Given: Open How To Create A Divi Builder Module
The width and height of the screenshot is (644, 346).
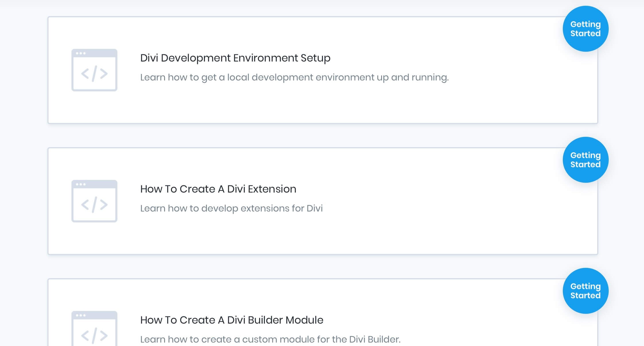Looking at the screenshot, I should [232, 320].
